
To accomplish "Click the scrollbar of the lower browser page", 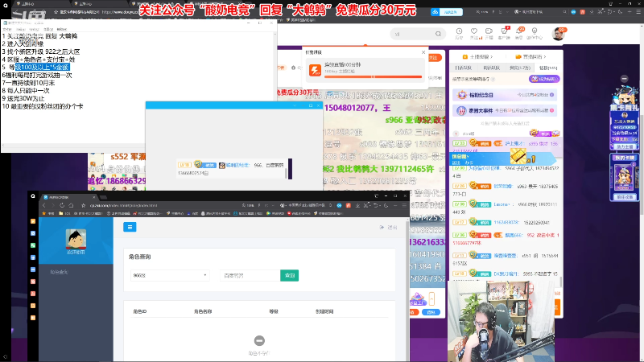I will pyautogui.click(x=407, y=290).
